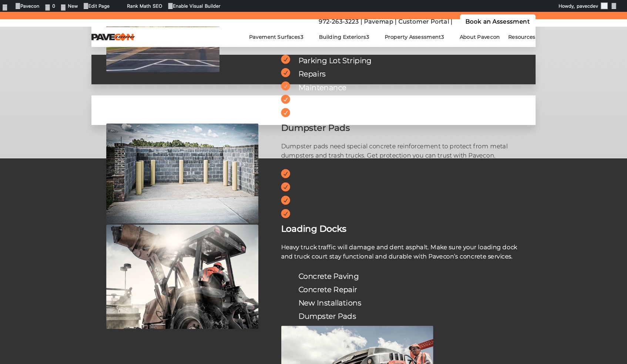Click the comments icon showing 0
The width and height of the screenshot is (627, 364).
[50, 6]
